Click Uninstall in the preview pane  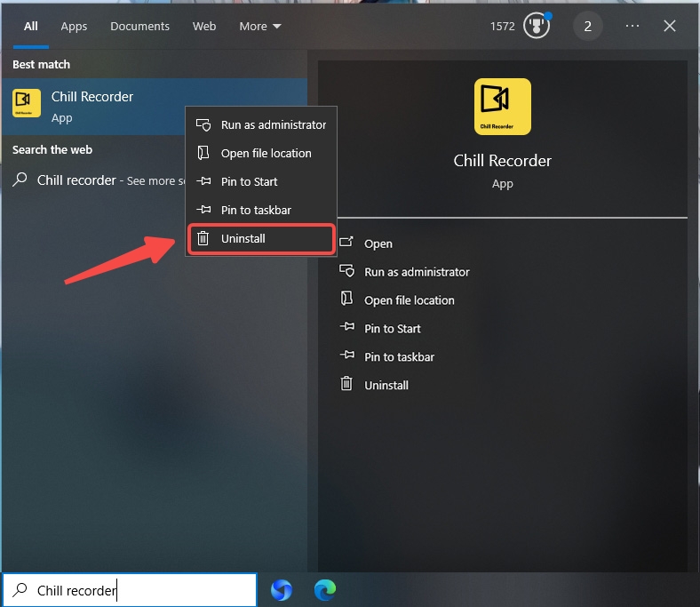point(386,386)
